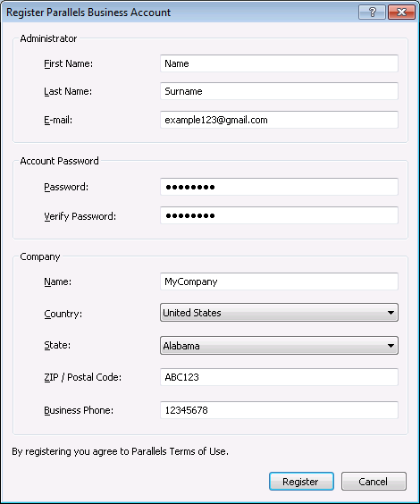Select the E-mail field with example123@gmail.com
Image resolution: width=420 pixels, height=504 pixels.
[279, 120]
